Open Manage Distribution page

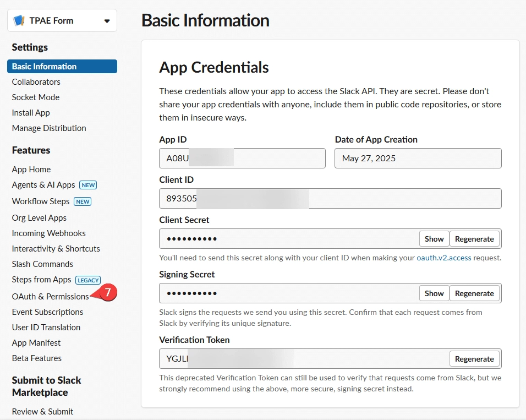point(49,128)
